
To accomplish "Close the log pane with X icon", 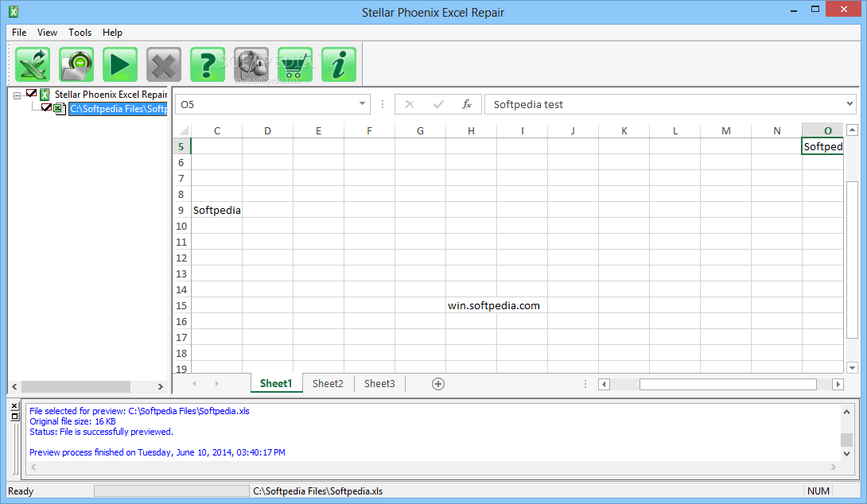I will click(x=15, y=406).
